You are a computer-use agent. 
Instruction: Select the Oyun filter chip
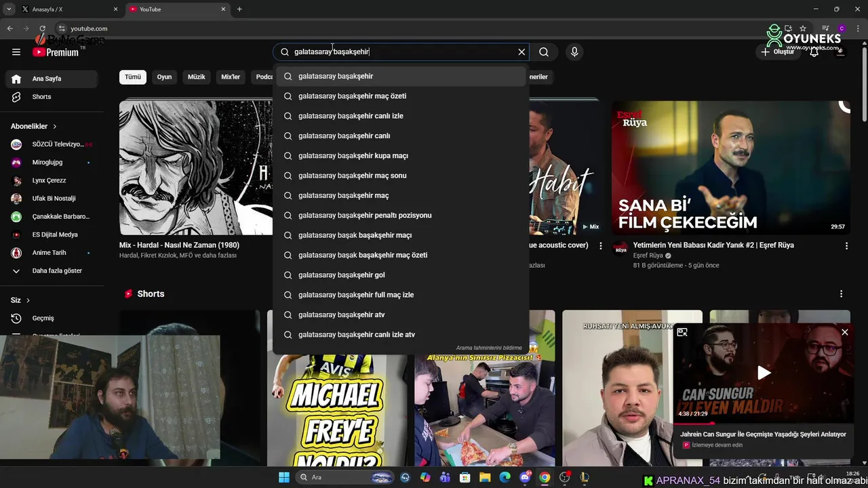point(164,77)
